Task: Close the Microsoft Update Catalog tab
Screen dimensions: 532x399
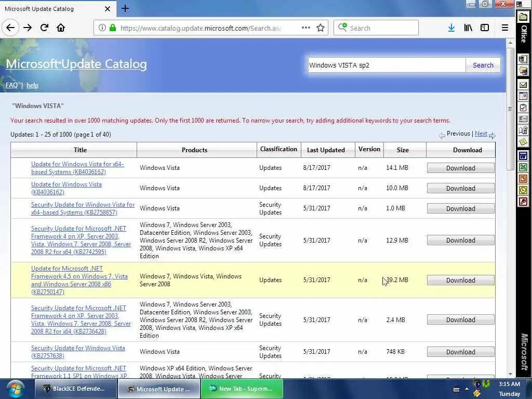Action: click(x=107, y=9)
